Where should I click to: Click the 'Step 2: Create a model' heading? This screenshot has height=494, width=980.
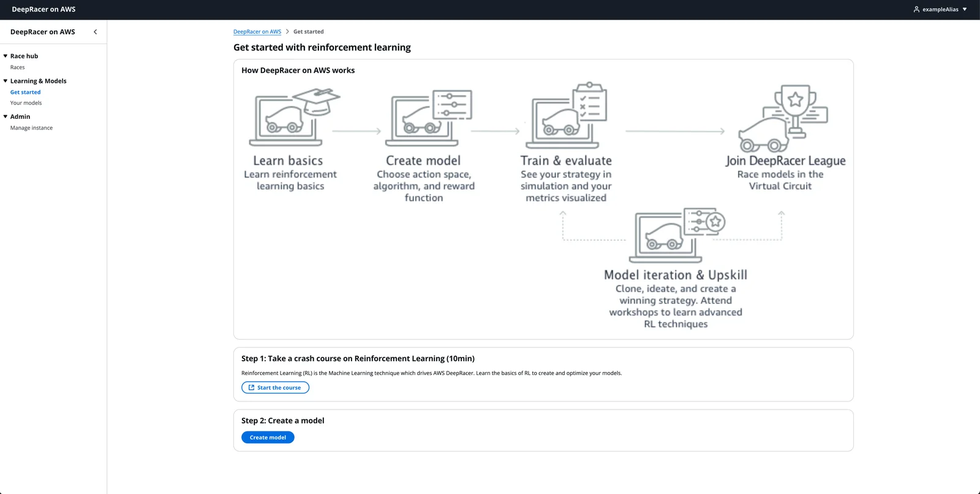283,420
